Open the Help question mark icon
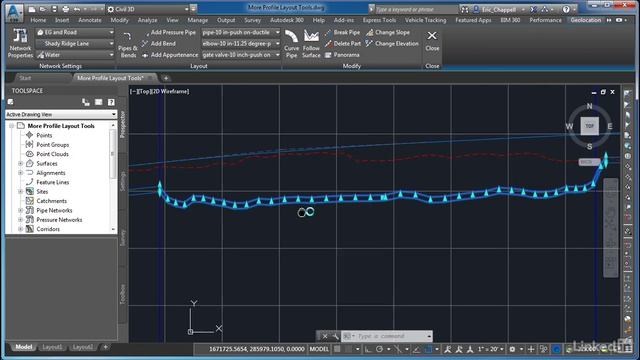 tap(566, 9)
